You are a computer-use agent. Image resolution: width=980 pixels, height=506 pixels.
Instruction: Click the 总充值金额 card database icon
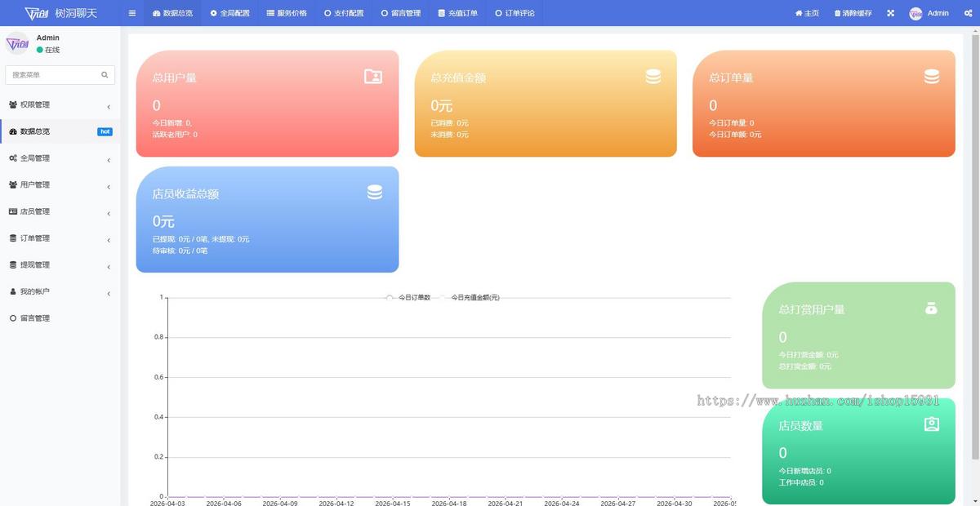tap(653, 76)
